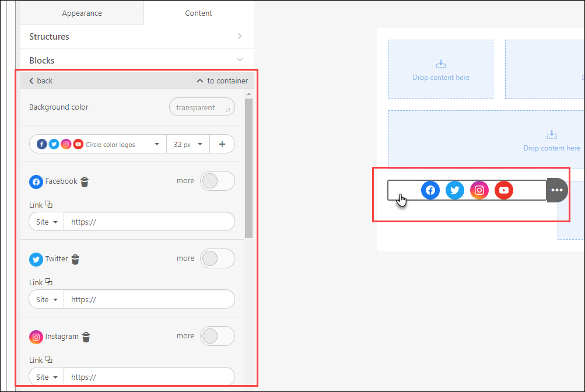Click the top-left Drop content here area
585x392 pixels.
point(441,69)
